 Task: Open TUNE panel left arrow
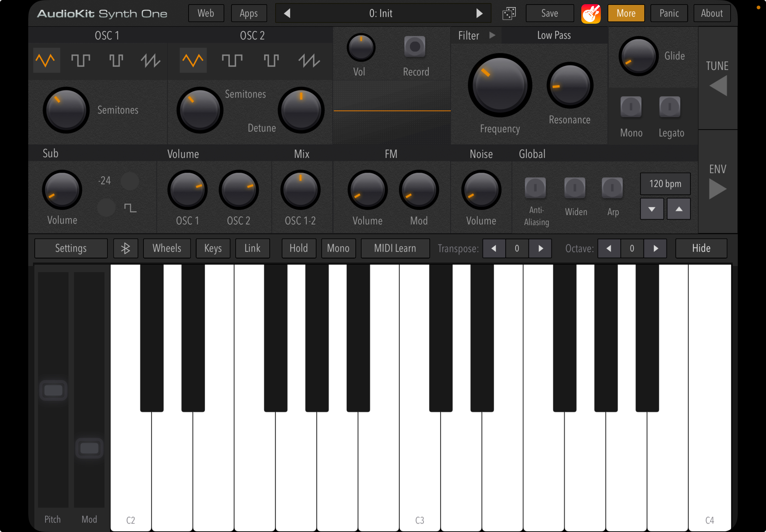tap(718, 86)
